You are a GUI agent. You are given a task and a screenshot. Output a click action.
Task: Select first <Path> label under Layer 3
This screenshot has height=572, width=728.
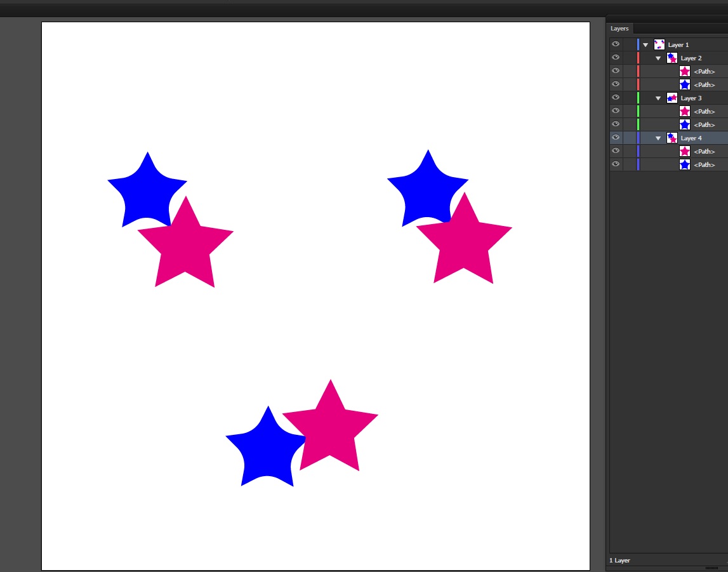tap(705, 112)
